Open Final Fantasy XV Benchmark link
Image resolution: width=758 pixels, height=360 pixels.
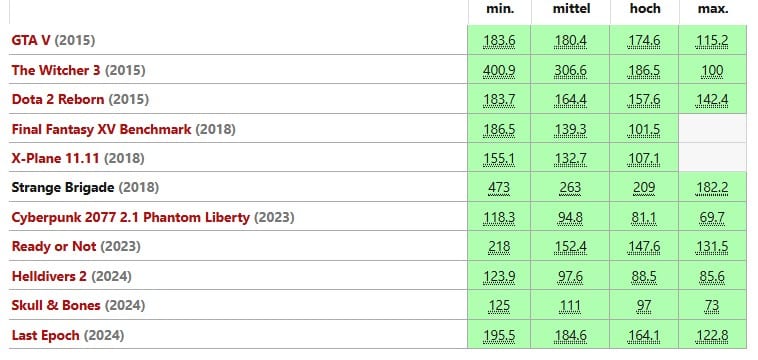click(x=102, y=129)
